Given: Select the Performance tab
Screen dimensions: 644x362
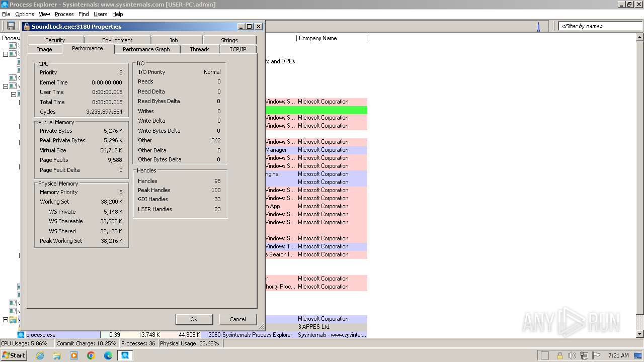Looking at the screenshot, I should pyautogui.click(x=88, y=48).
